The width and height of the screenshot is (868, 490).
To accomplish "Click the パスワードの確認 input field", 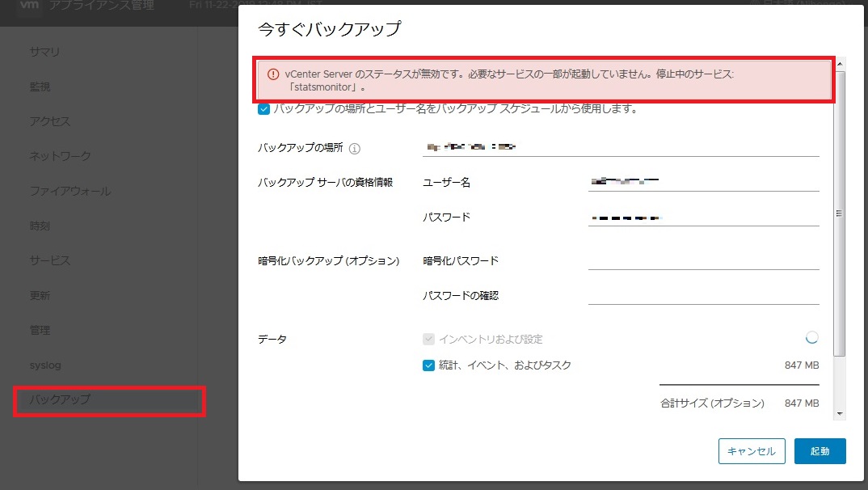I will click(704, 295).
